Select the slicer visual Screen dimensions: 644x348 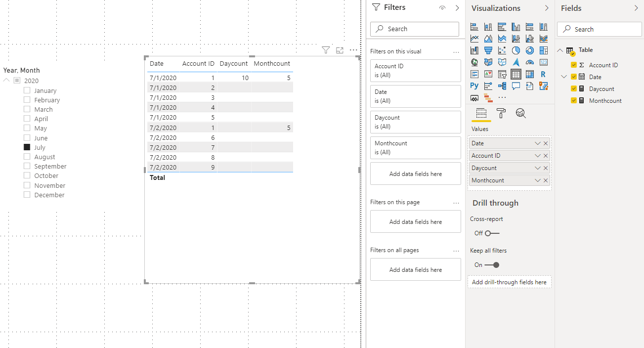tap(502, 74)
